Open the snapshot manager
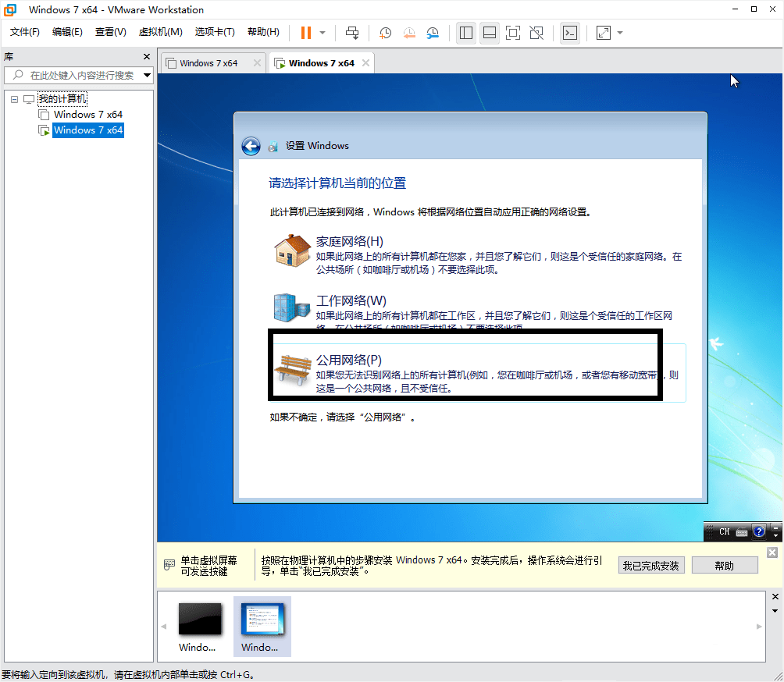The width and height of the screenshot is (784, 682). [433, 33]
